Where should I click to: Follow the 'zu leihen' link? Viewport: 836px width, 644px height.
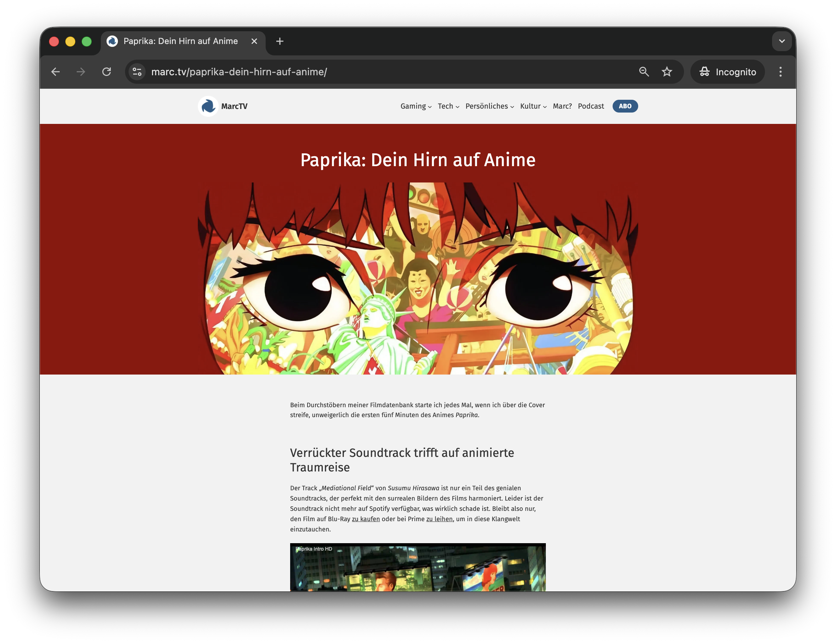point(439,519)
